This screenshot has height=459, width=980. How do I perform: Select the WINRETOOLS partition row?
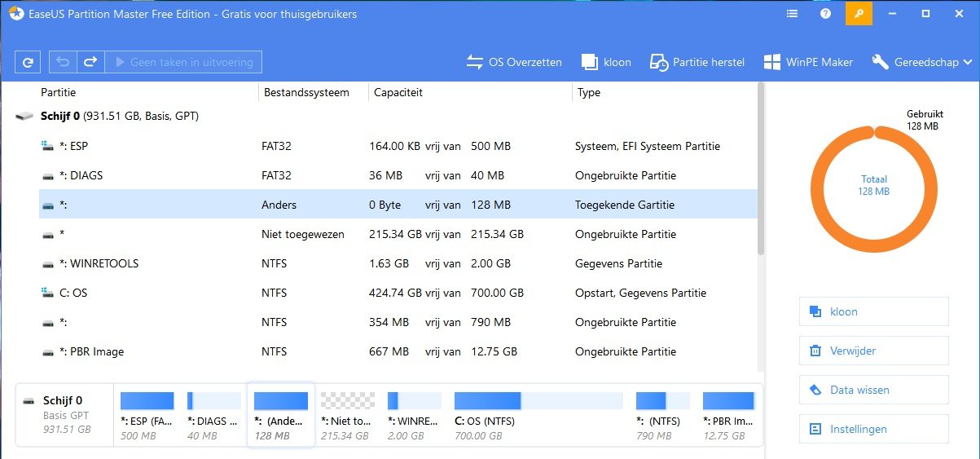[x=398, y=263]
